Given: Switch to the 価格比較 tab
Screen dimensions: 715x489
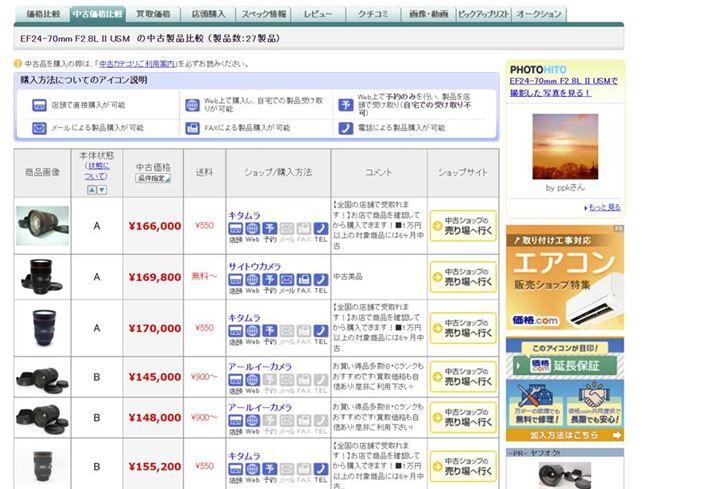Looking at the screenshot, I should (43, 14).
